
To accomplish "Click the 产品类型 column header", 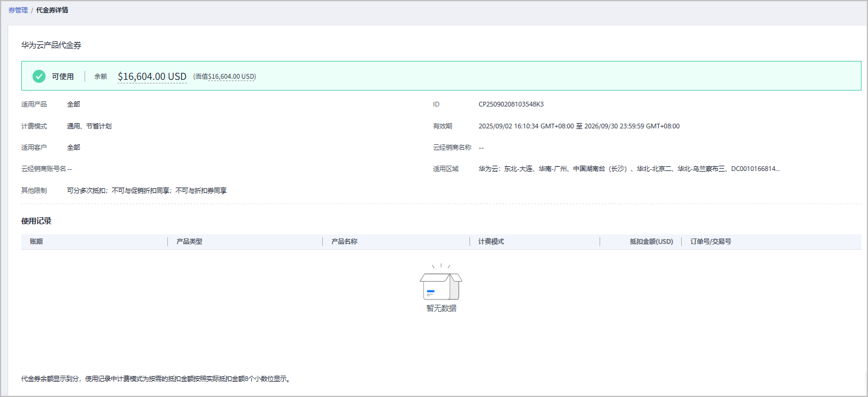I will 189,241.
